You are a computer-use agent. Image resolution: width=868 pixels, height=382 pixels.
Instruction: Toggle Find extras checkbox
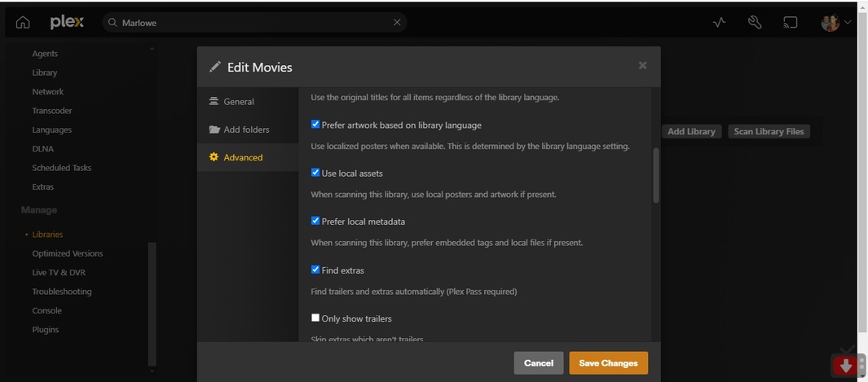pos(315,270)
